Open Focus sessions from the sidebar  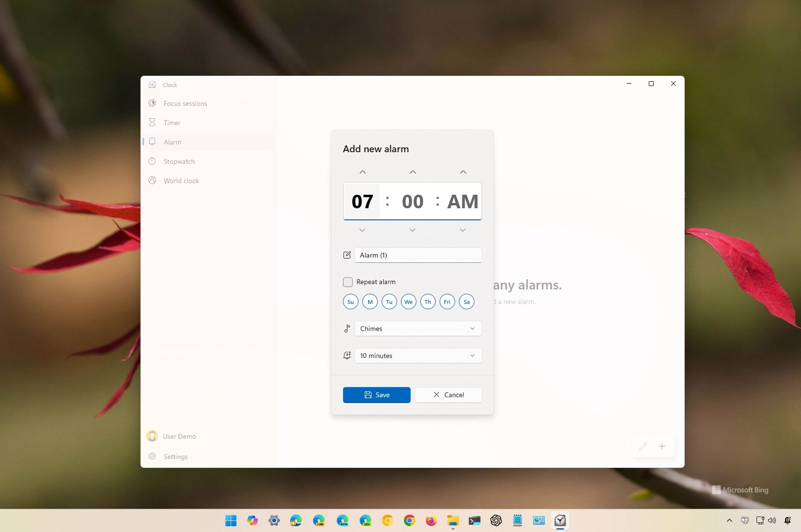coord(185,103)
